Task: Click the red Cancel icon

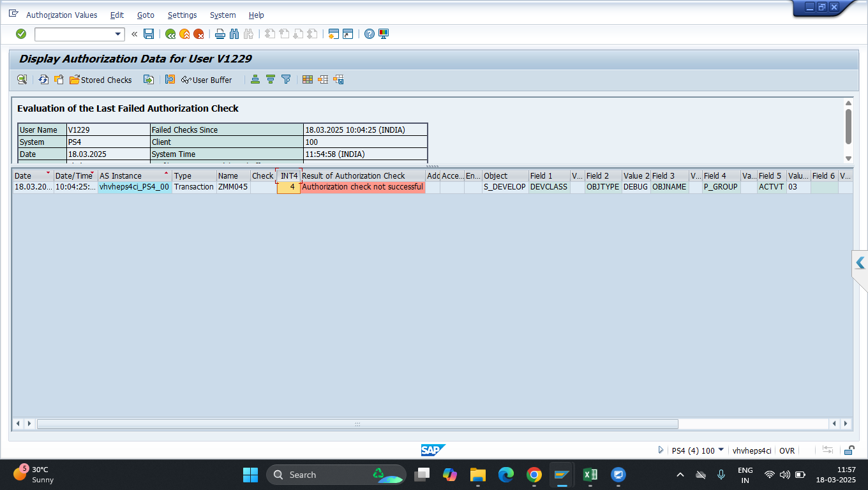Action: 198,34
